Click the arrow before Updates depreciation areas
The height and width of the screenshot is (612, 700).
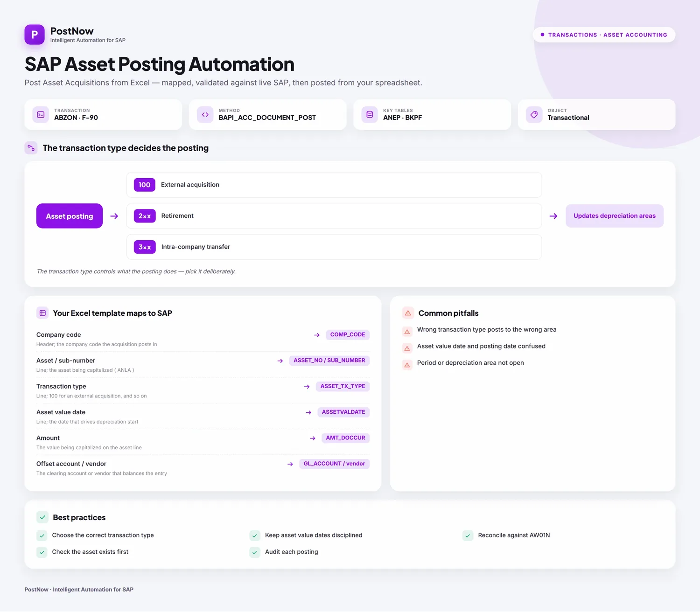pos(553,216)
